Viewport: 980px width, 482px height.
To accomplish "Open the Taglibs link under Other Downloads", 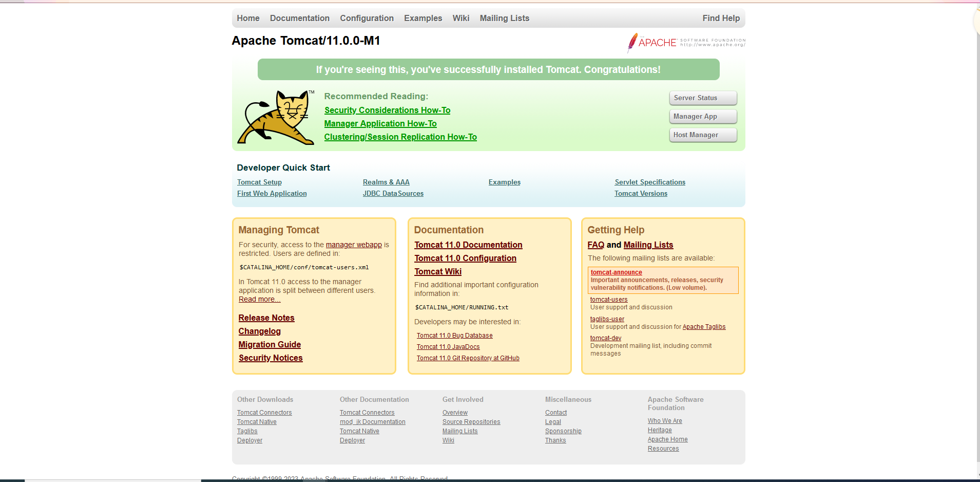I will [x=247, y=431].
